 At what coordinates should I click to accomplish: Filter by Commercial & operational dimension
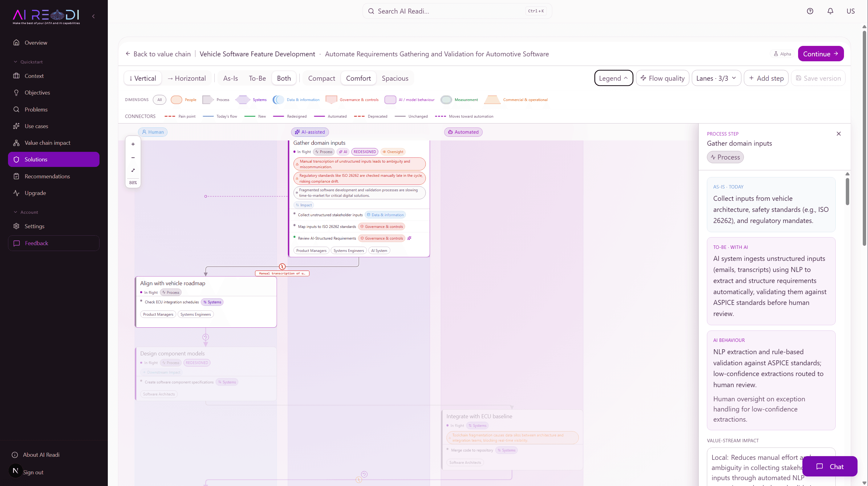(516, 100)
